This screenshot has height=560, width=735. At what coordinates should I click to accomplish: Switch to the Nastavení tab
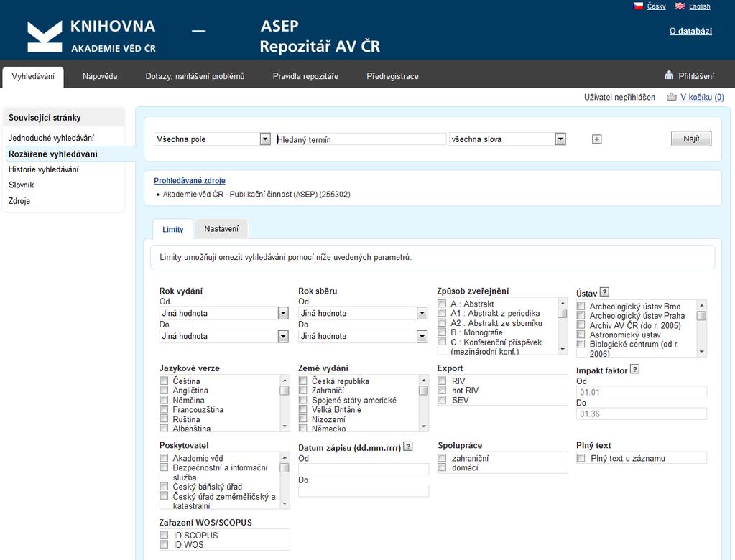(x=221, y=229)
